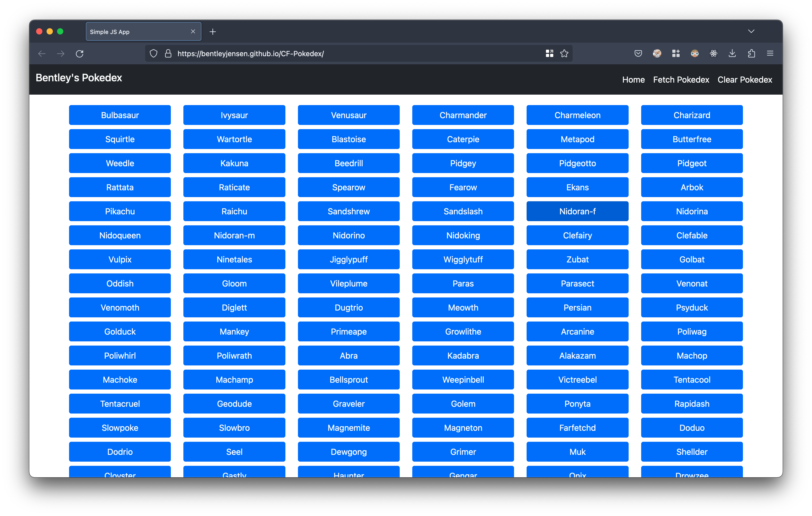The image size is (812, 516).
Task: Click the Home navigation link
Action: coord(633,80)
